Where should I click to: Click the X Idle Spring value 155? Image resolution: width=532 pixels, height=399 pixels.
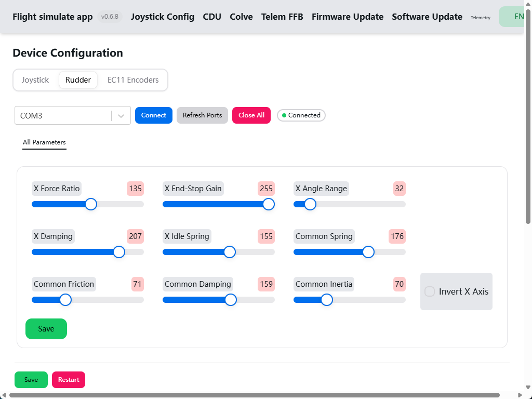point(267,236)
